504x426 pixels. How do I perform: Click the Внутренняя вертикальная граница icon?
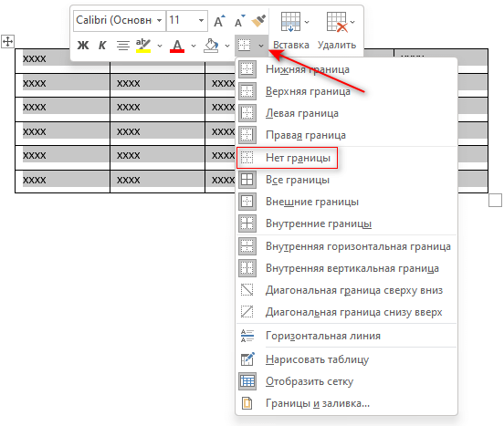click(247, 268)
